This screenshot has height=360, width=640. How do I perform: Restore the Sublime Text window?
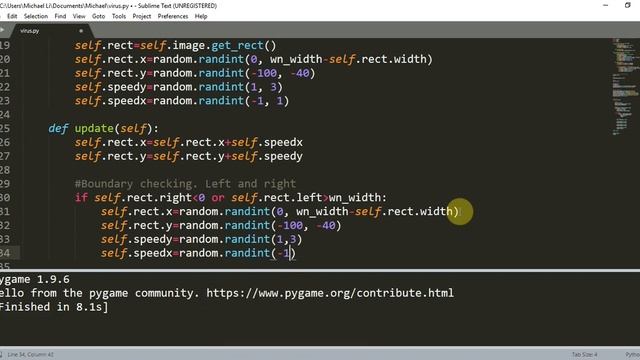click(x=628, y=5)
